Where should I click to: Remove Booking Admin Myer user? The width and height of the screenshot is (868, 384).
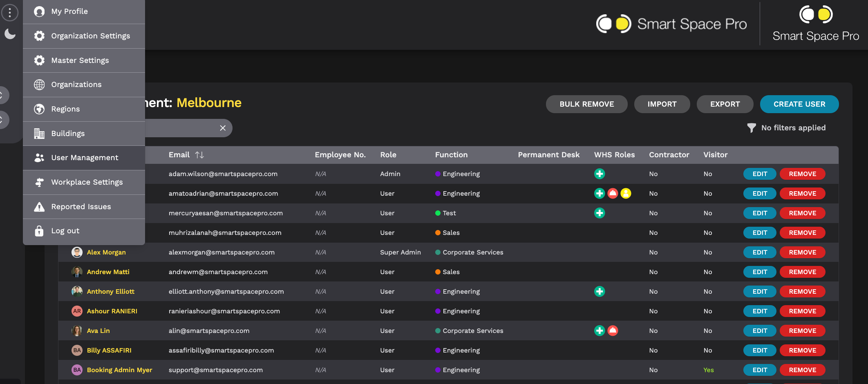pos(802,370)
